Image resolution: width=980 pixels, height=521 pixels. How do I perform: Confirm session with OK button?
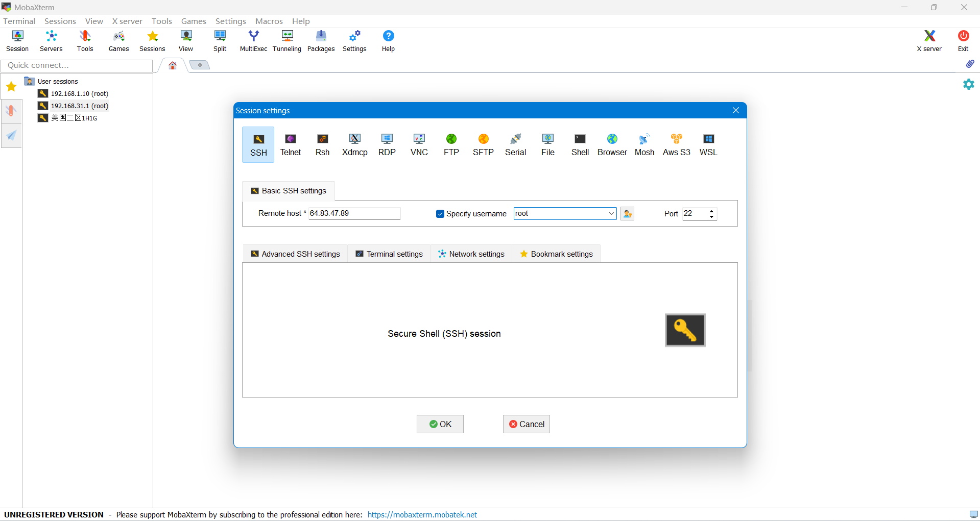point(440,424)
